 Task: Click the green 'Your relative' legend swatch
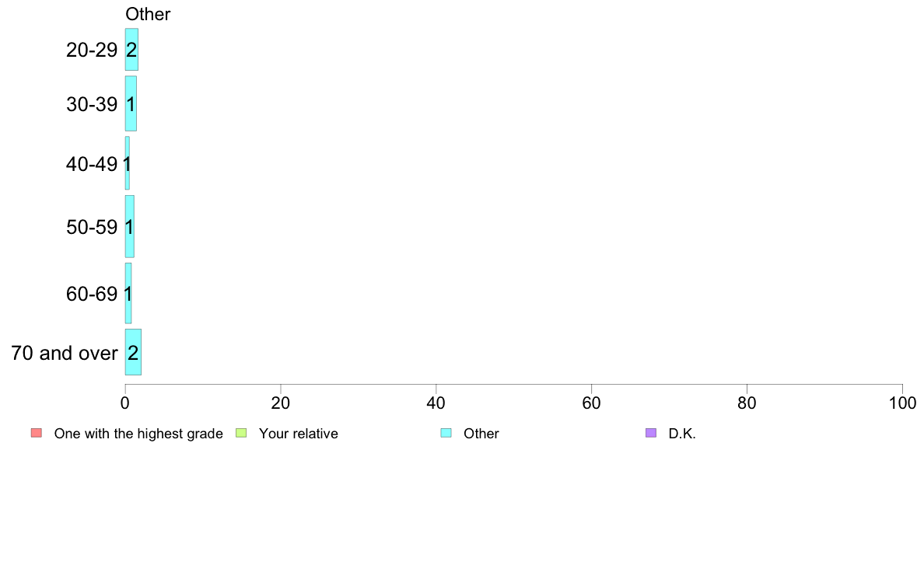click(241, 433)
